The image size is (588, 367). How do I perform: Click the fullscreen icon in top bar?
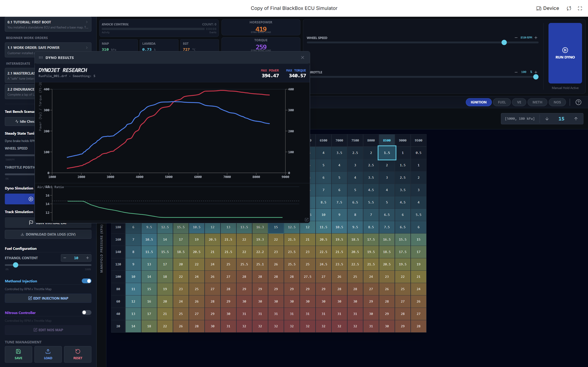pos(580,8)
